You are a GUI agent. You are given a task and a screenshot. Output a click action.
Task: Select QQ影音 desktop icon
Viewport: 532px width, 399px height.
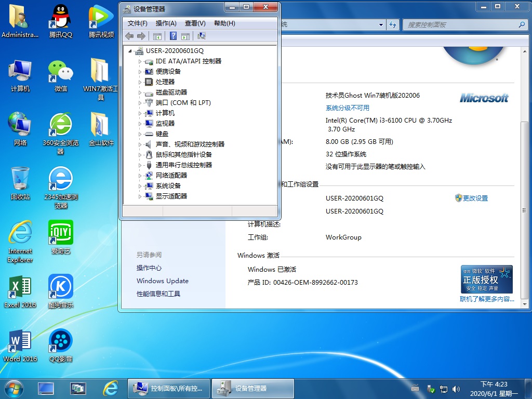(x=61, y=345)
